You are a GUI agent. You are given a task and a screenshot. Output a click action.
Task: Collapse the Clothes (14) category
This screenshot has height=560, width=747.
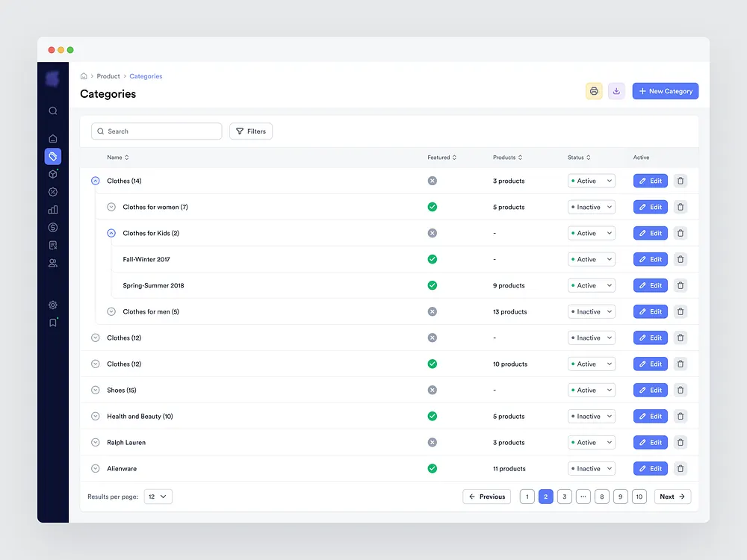[x=95, y=181]
